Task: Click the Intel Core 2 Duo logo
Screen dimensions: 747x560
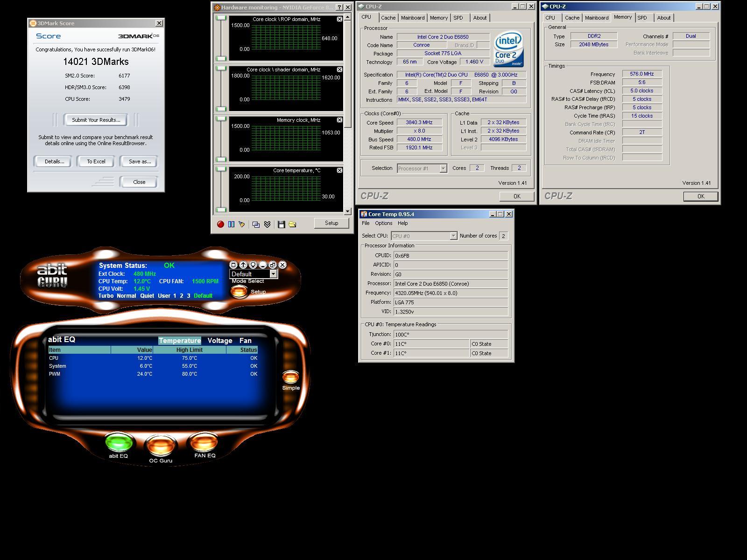Action: pos(509,49)
